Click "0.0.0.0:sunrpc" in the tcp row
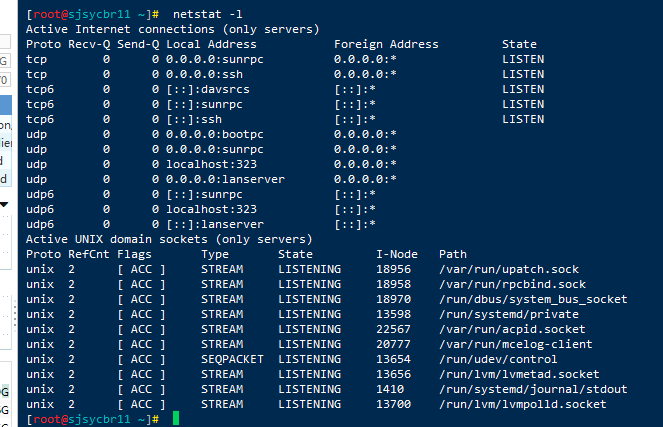Viewport: 663px width, 427px height. click(x=215, y=60)
